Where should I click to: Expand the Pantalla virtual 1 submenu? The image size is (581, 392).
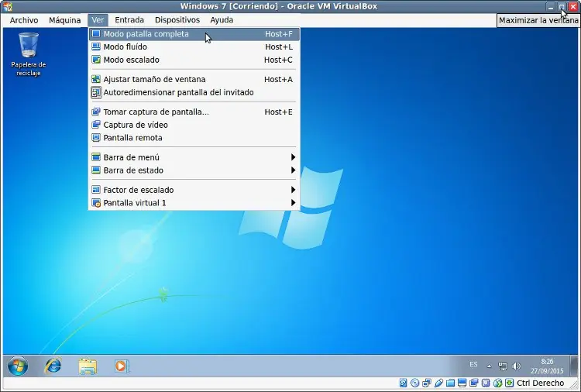194,203
